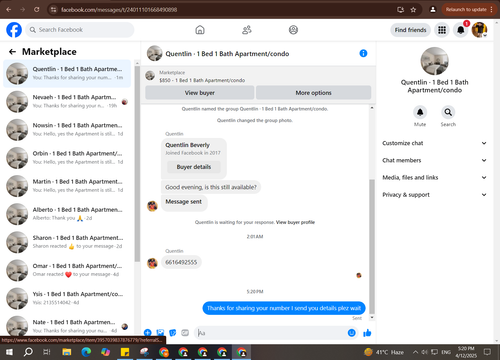Open Sticky Notes from the taskbar
500x360 pixels.
pos(125,352)
